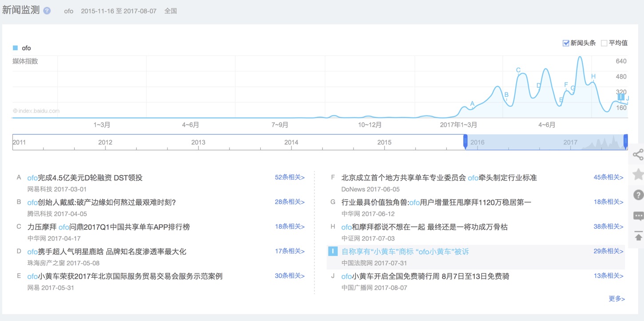Click the 2017年1~3月 axis label
The image size is (644, 321).
point(458,125)
